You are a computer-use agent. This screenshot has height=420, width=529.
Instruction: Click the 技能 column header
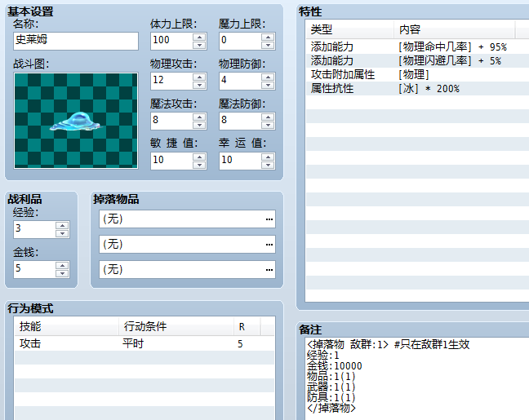(66, 326)
